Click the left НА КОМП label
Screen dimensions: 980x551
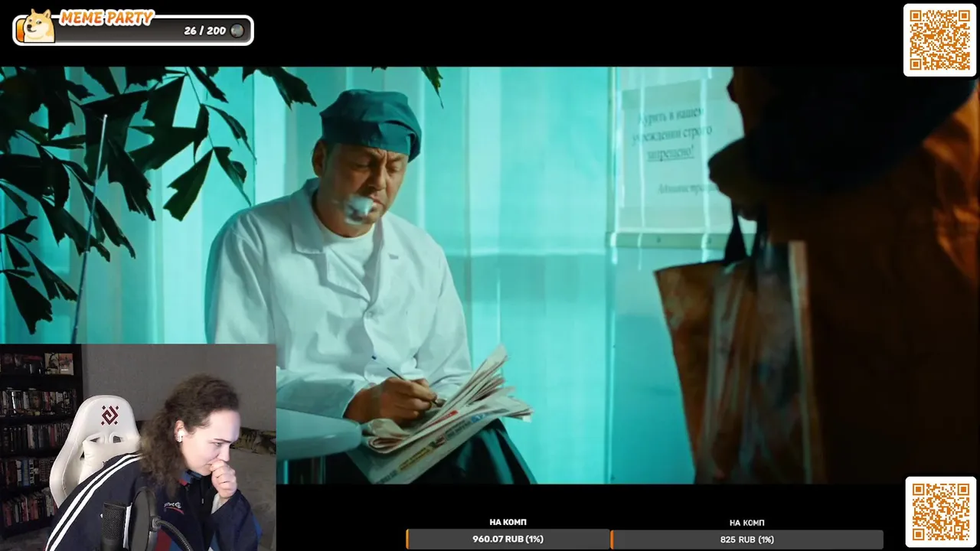pyautogui.click(x=508, y=523)
